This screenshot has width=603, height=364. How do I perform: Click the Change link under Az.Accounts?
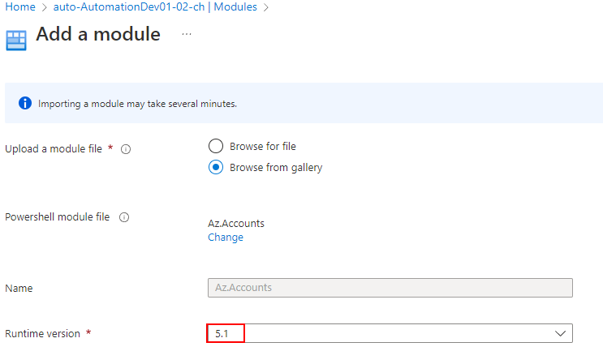tap(226, 238)
